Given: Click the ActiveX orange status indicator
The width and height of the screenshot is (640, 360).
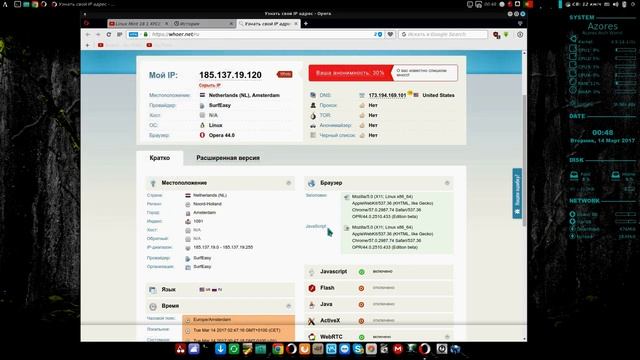Looking at the screenshot, I should coord(362,321).
